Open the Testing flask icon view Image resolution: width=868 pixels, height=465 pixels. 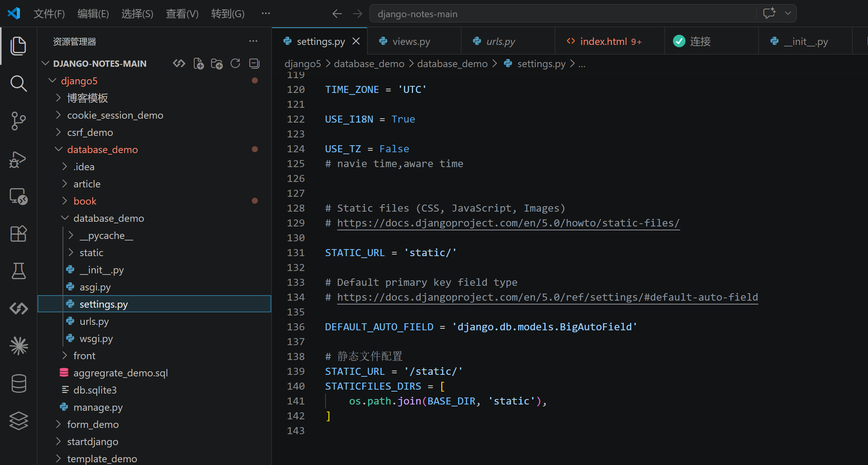pyautogui.click(x=18, y=271)
